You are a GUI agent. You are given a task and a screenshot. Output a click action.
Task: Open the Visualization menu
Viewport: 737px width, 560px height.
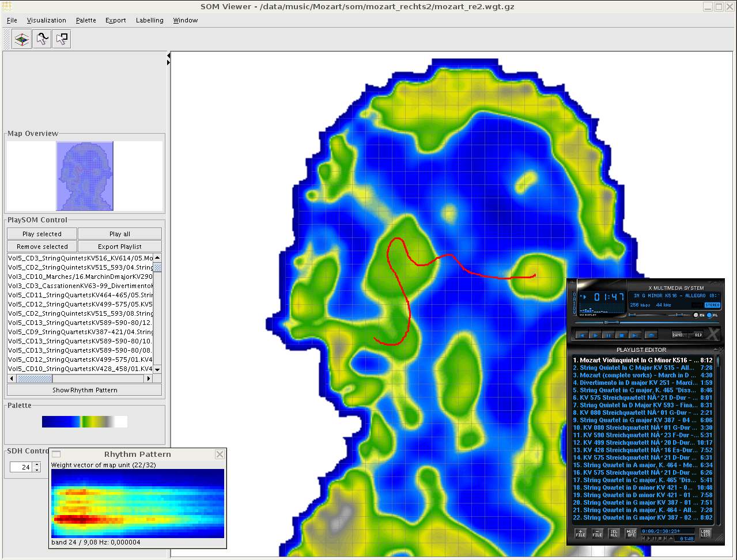coord(47,20)
